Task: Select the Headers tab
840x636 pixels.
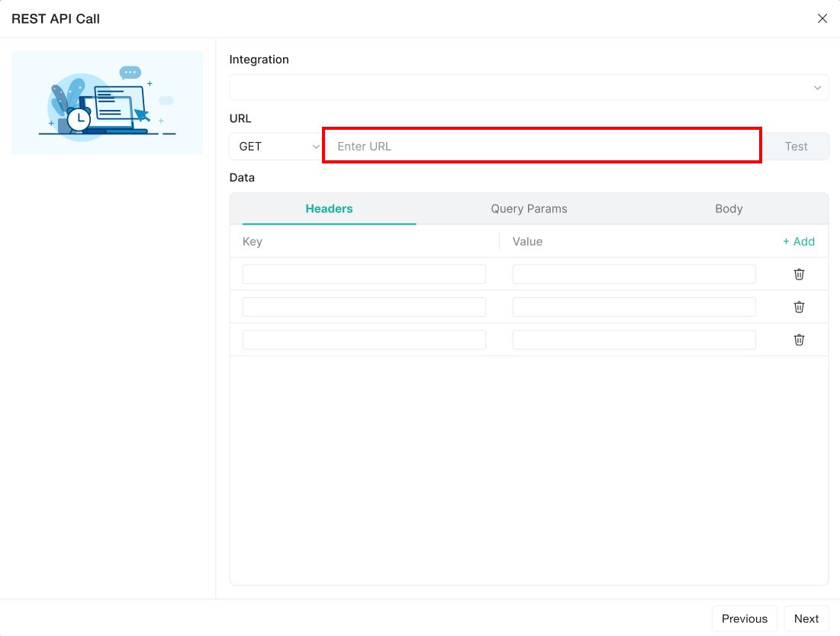Action: point(329,208)
